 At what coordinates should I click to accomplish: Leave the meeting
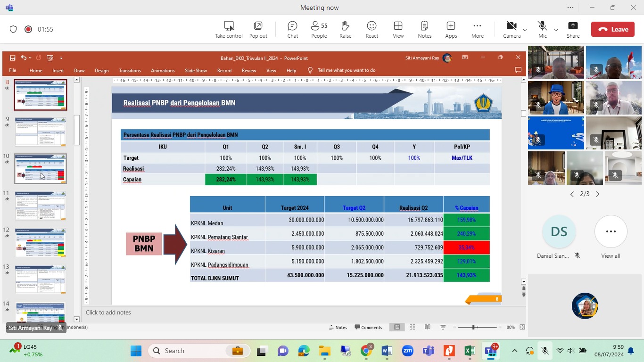point(612,29)
